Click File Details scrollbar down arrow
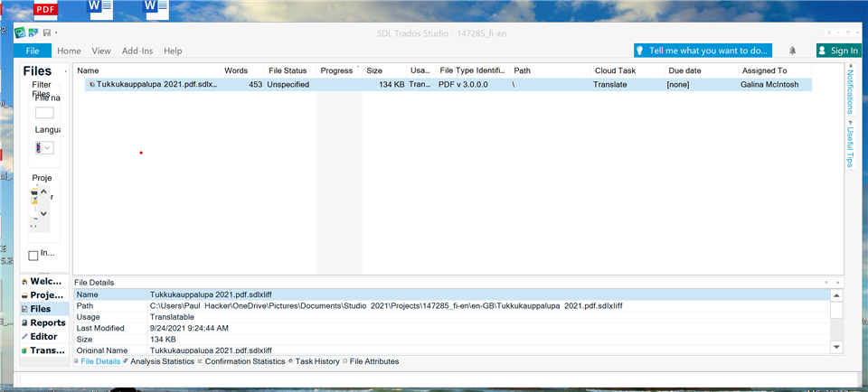Viewport: 868px width, 392px height. [837, 347]
